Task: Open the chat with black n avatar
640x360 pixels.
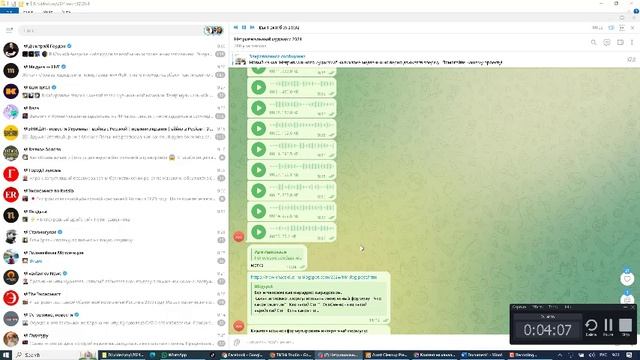Action: tap(114, 215)
